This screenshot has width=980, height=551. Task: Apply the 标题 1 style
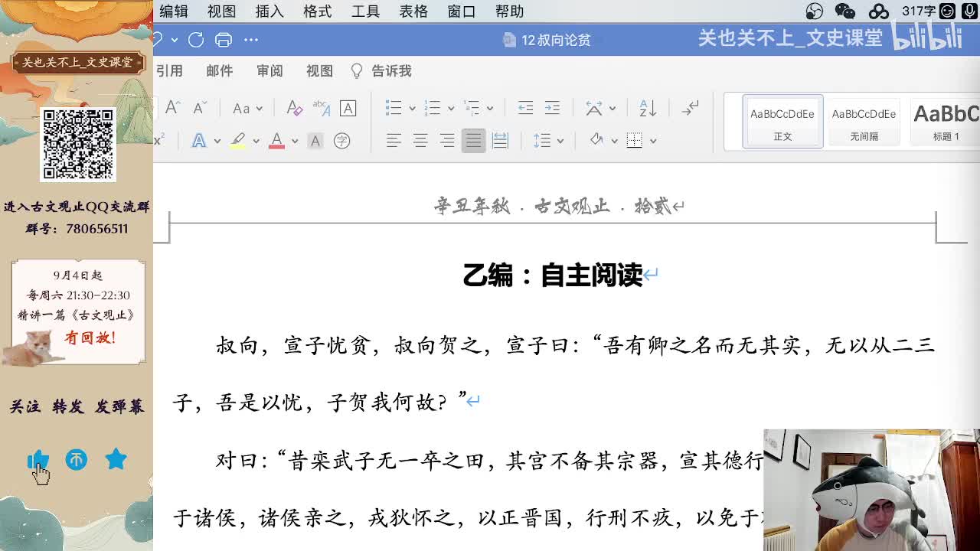click(x=946, y=122)
